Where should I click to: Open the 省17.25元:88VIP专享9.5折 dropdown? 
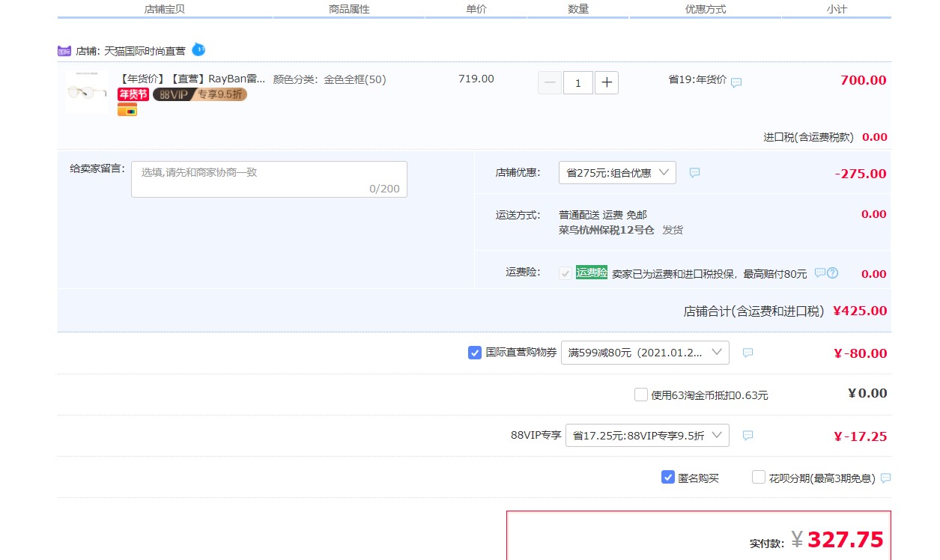point(647,435)
